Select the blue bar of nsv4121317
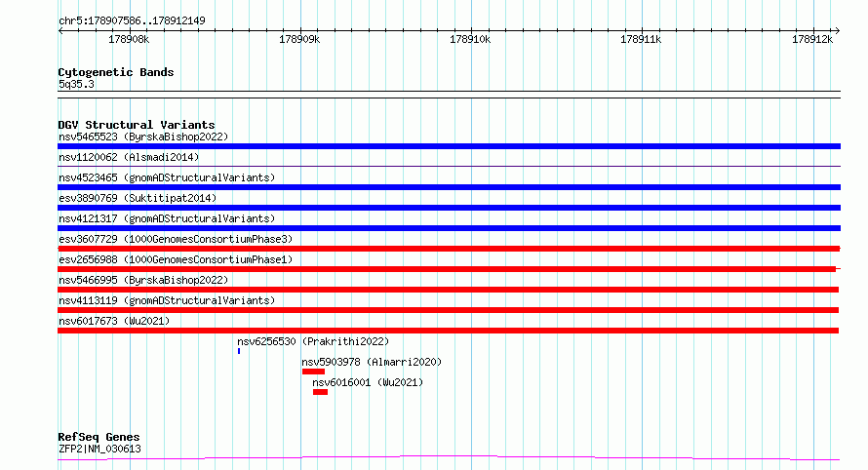The height and width of the screenshot is (470, 868). pyautogui.click(x=449, y=228)
